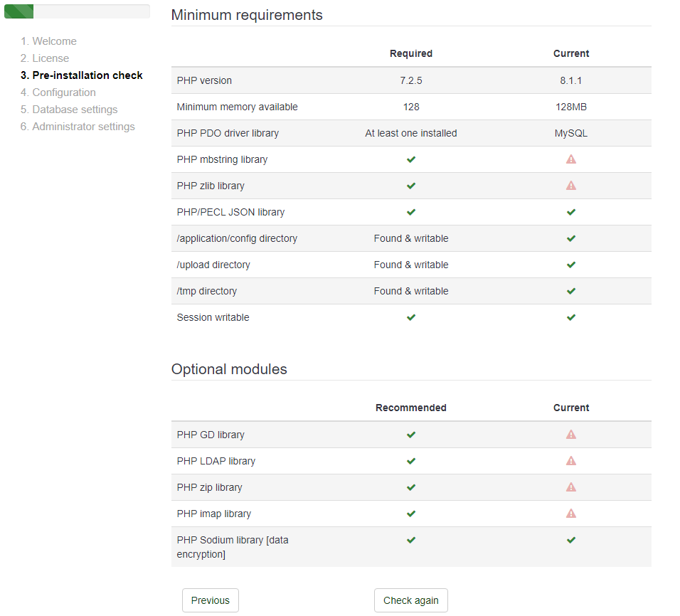The image size is (680, 616).
Task: Click current checkmark for Session writable
Action: pos(570,317)
